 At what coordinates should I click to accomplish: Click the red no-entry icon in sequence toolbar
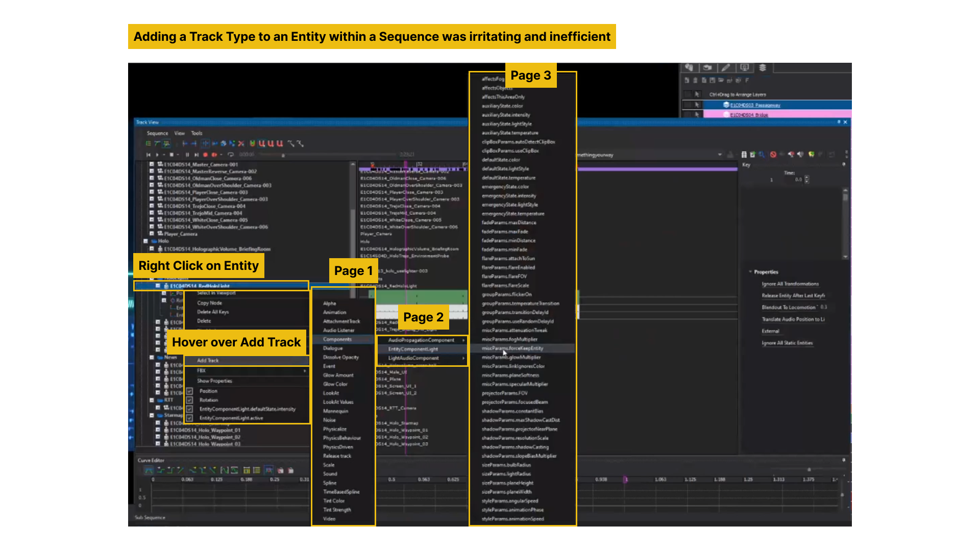[773, 155]
